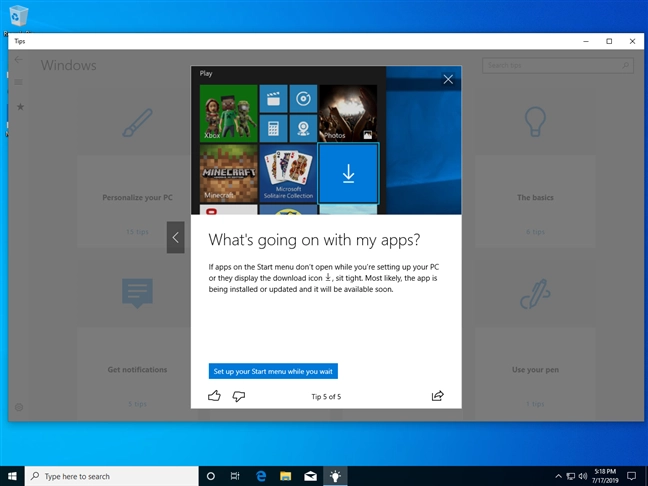Click the paintbrush icon above Personalize your PC
Viewport: 648px width, 486px height.
point(138,123)
